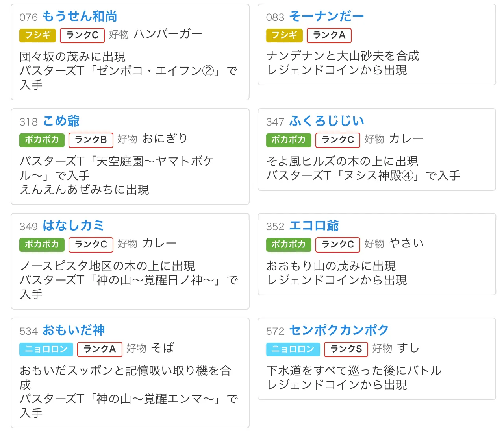Click the green ポカポカ tag on こめ爺
The image size is (504, 432).
point(42,140)
